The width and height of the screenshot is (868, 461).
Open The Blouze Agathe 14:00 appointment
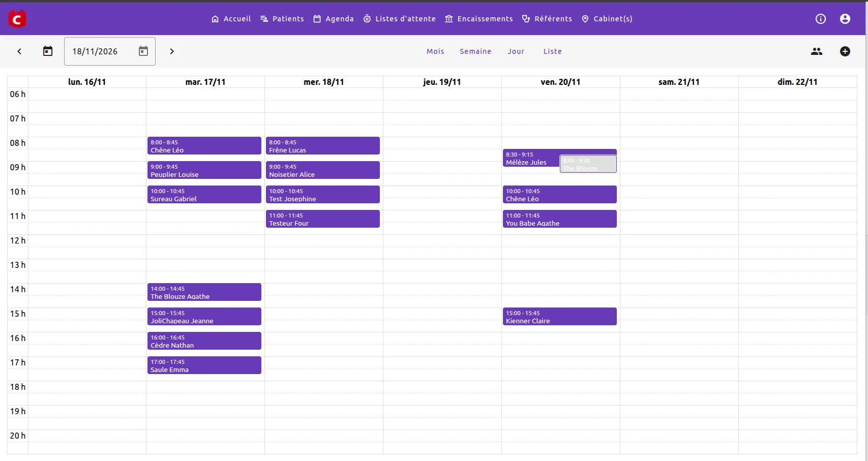point(204,292)
